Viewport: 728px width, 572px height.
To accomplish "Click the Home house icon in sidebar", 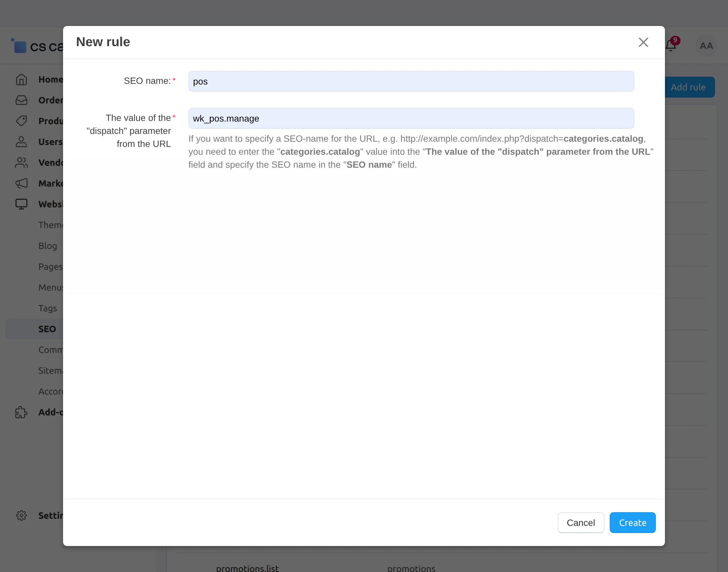I will pos(21,79).
